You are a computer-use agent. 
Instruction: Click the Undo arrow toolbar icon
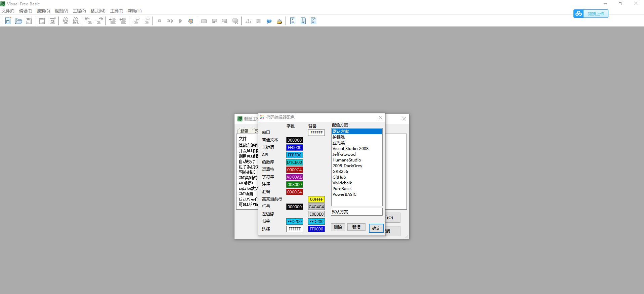tap(89, 21)
